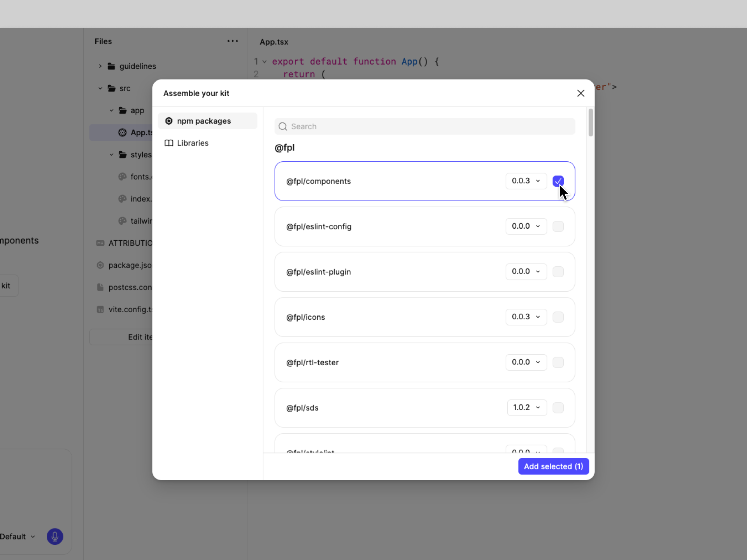Check the @fpl/eslint-config package checkbox
The image size is (747, 560).
click(x=558, y=226)
